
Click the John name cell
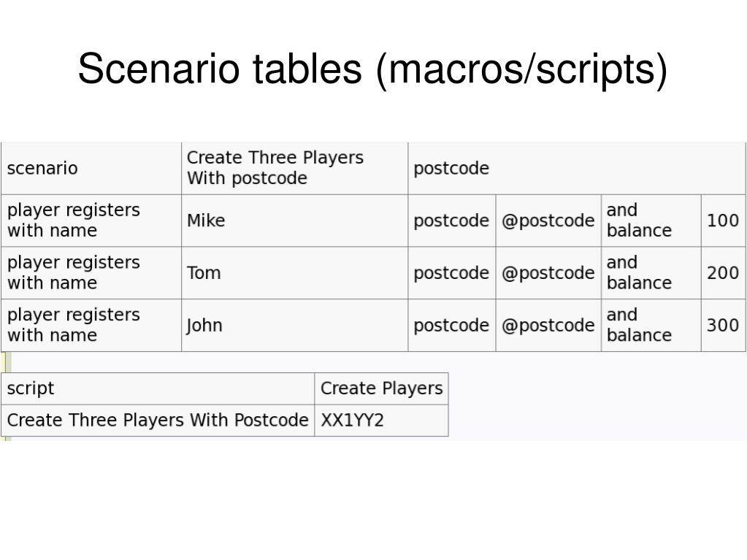(x=294, y=325)
